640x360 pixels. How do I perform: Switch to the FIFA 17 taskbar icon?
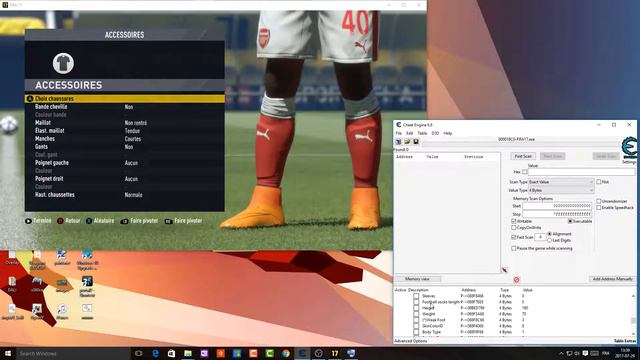pyautogui.click(x=335, y=353)
